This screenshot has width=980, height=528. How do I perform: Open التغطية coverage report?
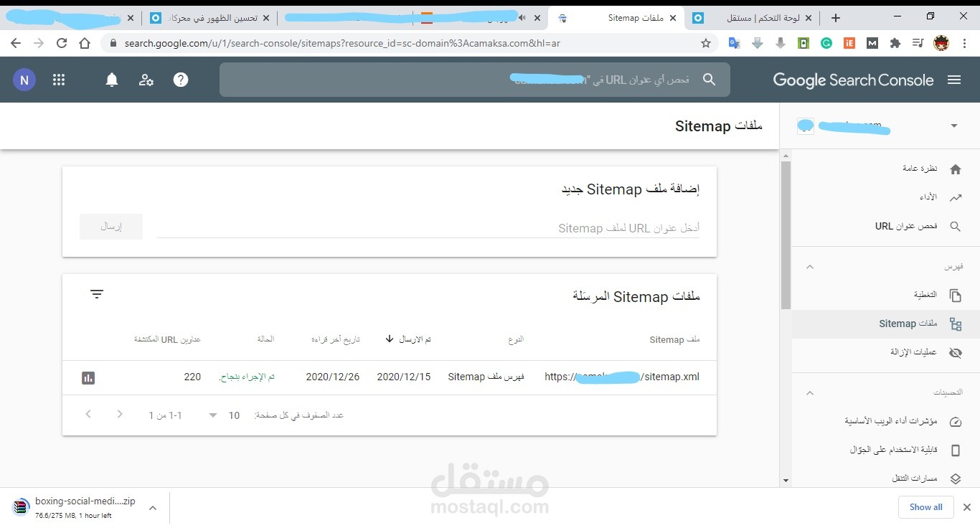coord(886,295)
